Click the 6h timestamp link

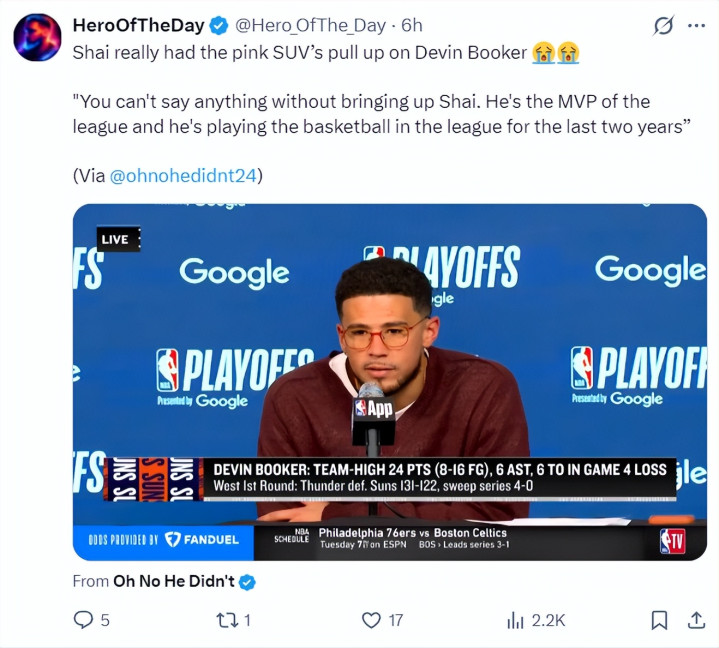pos(411,25)
